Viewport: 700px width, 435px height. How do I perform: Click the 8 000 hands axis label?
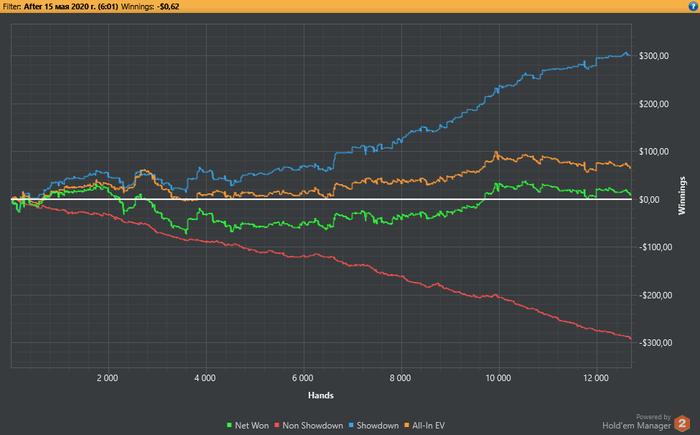pos(400,378)
